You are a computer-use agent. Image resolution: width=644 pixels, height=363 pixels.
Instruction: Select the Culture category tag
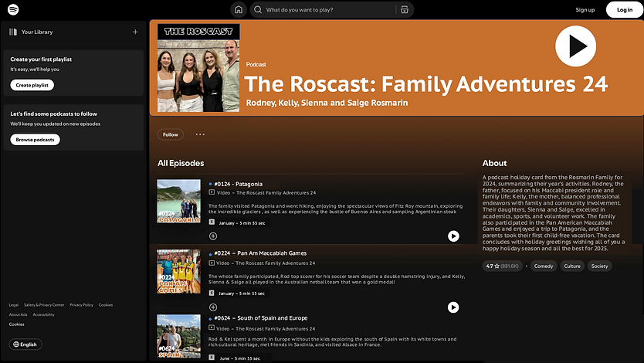572,266
